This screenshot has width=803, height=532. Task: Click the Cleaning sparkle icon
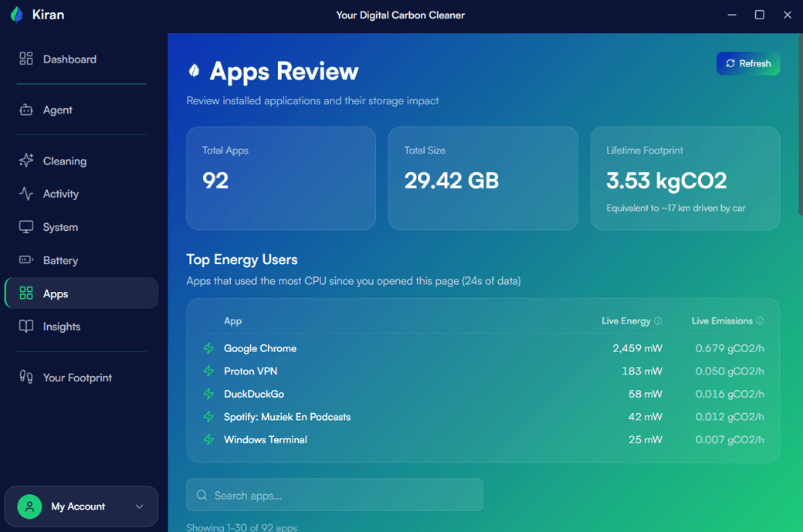26,161
